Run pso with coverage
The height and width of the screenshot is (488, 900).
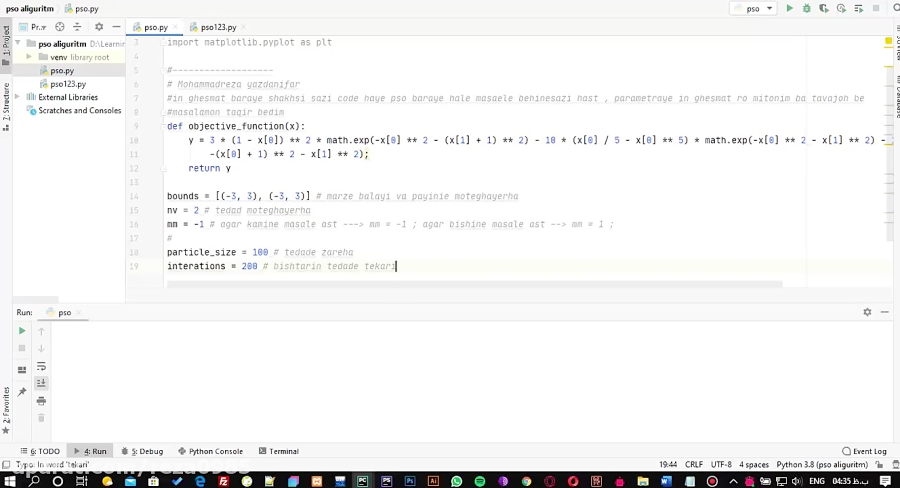pyautogui.click(x=824, y=8)
